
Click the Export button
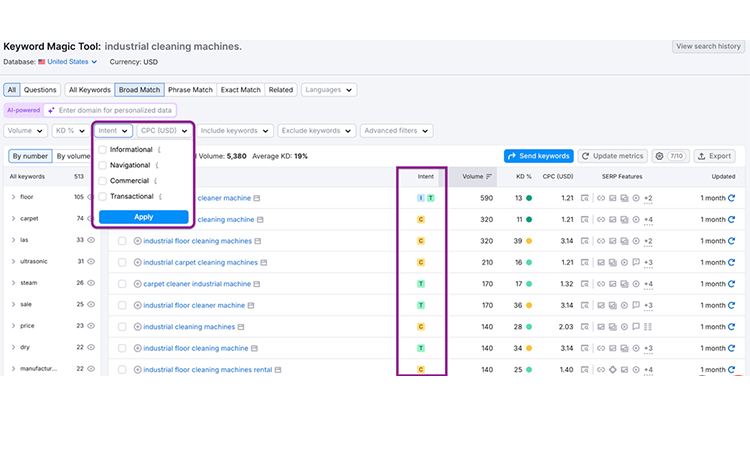coord(715,156)
